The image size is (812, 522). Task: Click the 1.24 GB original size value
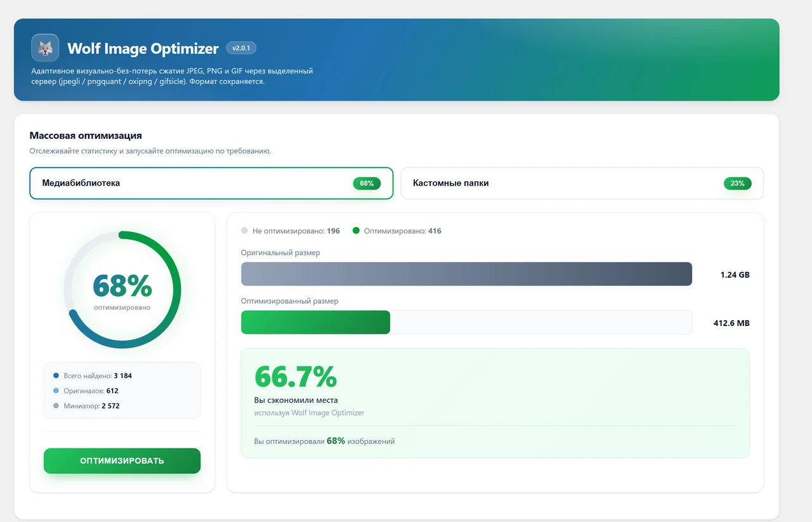735,275
